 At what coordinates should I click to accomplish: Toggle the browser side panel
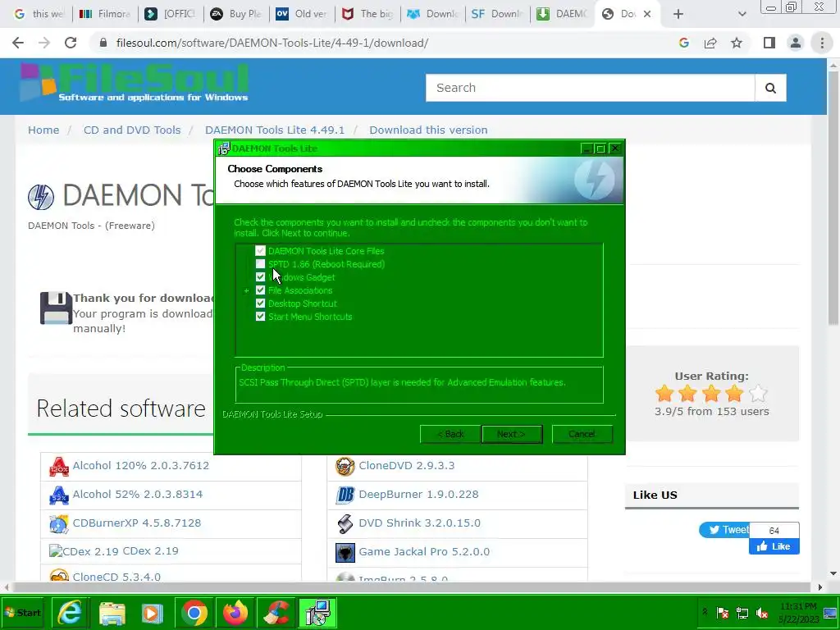[769, 43]
